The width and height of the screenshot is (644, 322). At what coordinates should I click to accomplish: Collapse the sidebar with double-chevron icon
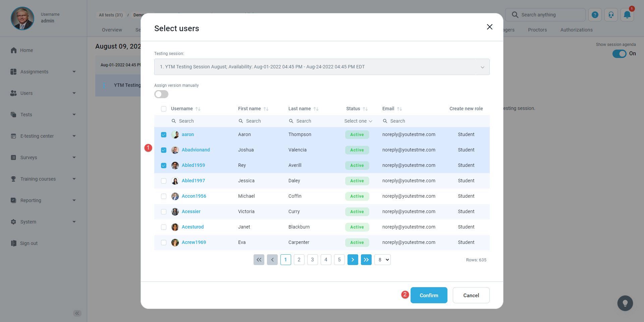pos(77,313)
